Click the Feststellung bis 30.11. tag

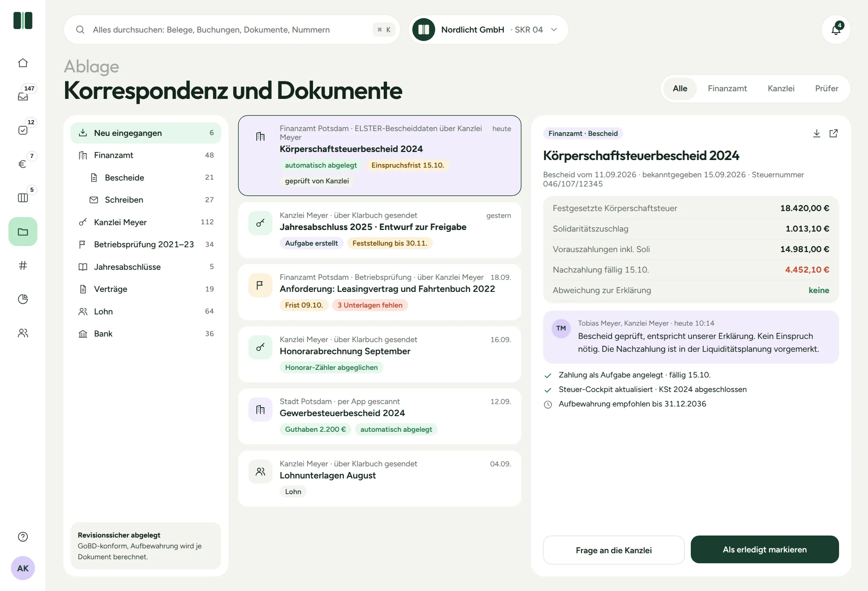390,243
